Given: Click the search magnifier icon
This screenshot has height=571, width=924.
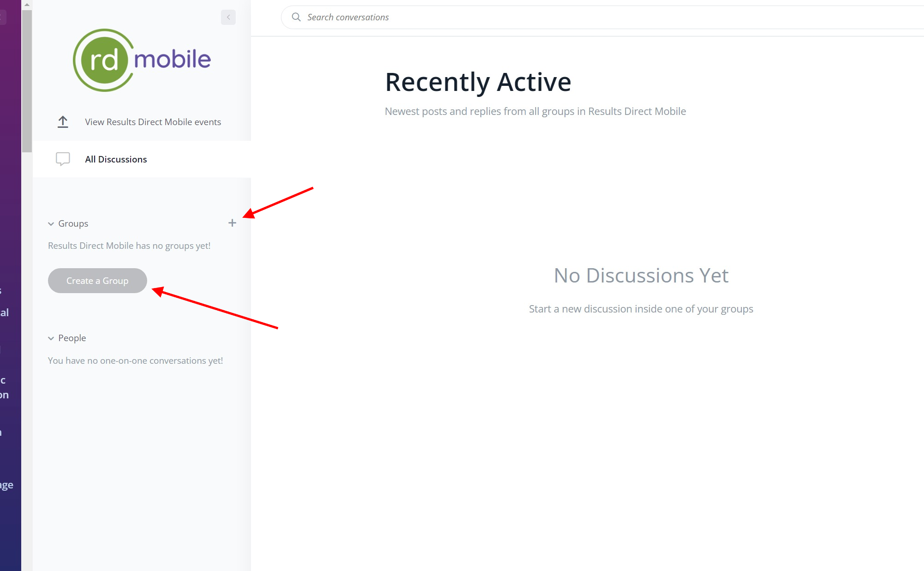Looking at the screenshot, I should point(296,17).
